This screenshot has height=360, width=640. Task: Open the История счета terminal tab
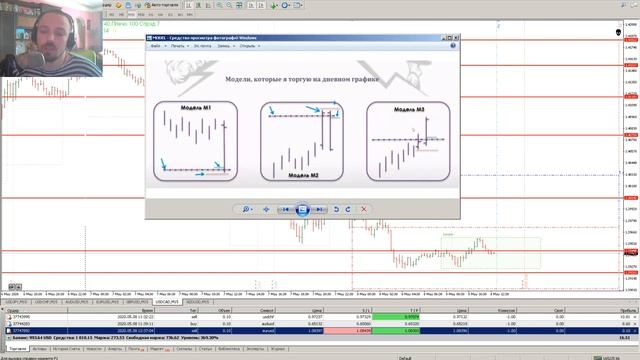click(x=67, y=349)
